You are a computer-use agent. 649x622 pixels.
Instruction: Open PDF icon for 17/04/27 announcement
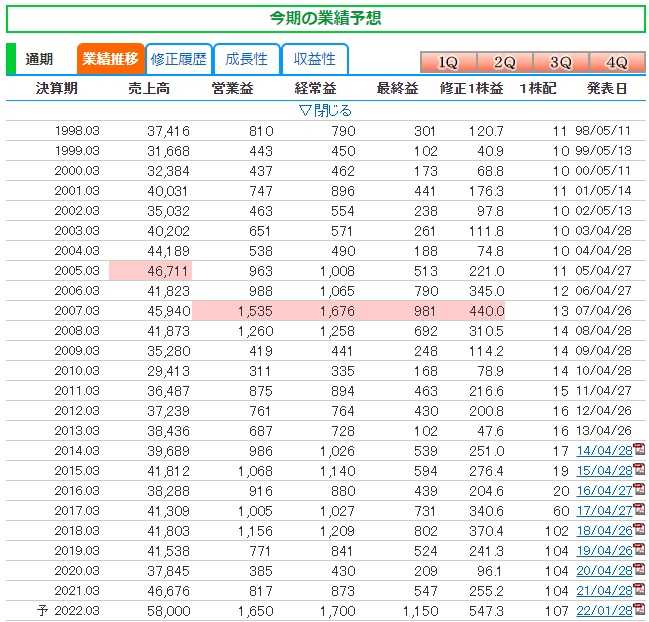[637, 510]
